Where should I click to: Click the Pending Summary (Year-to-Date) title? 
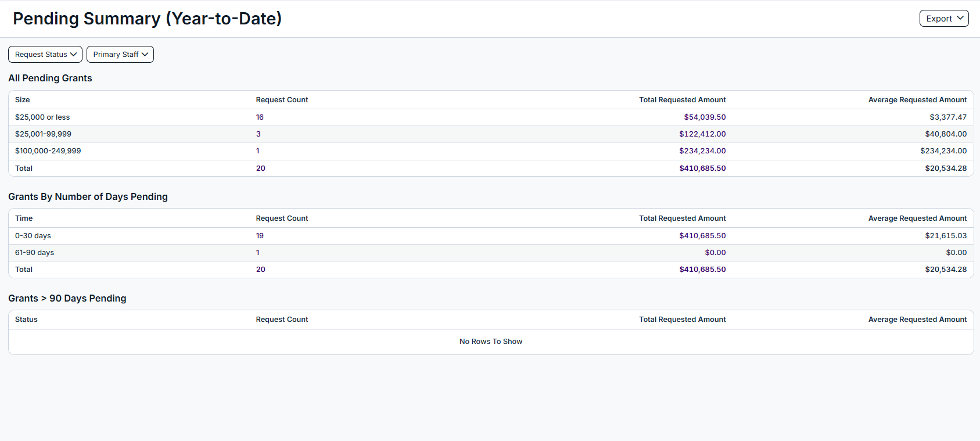(148, 19)
